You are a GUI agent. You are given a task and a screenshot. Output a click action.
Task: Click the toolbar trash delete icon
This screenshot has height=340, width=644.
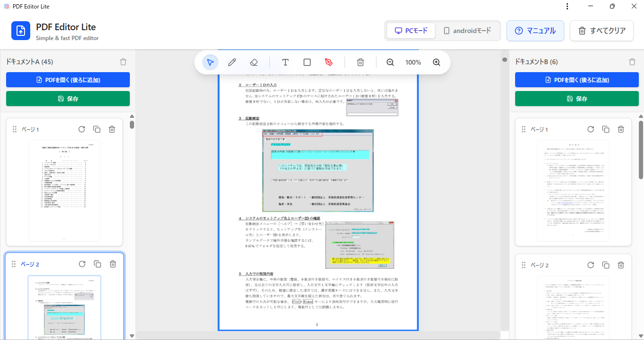click(360, 62)
